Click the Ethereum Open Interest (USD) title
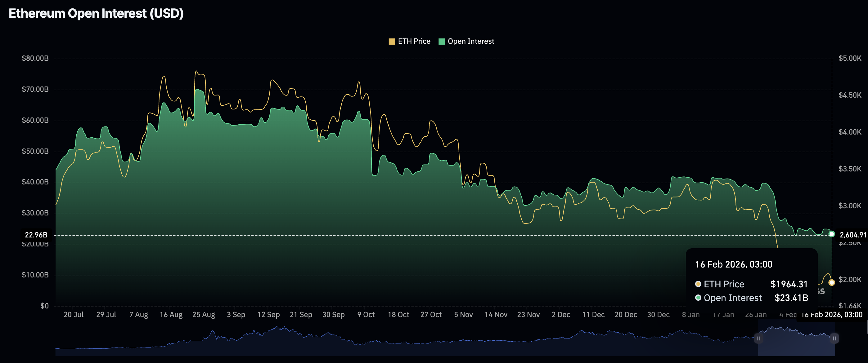The image size is (868, 363). pyautogui.click(x=96, y=13)
